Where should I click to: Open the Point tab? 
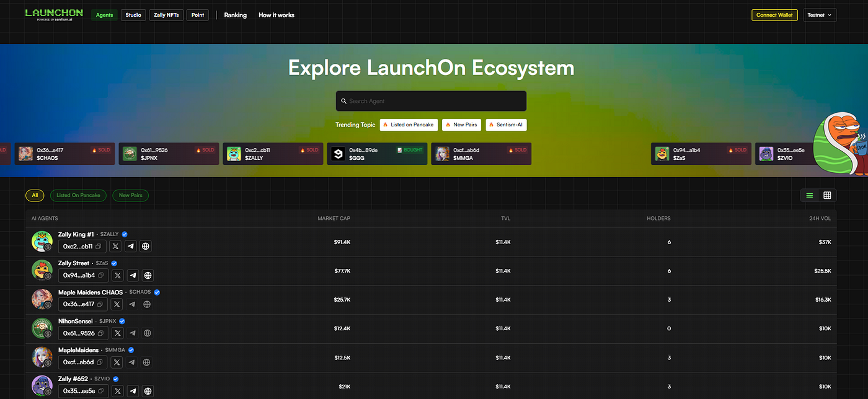pyautogui.click(x=198, y=15)
